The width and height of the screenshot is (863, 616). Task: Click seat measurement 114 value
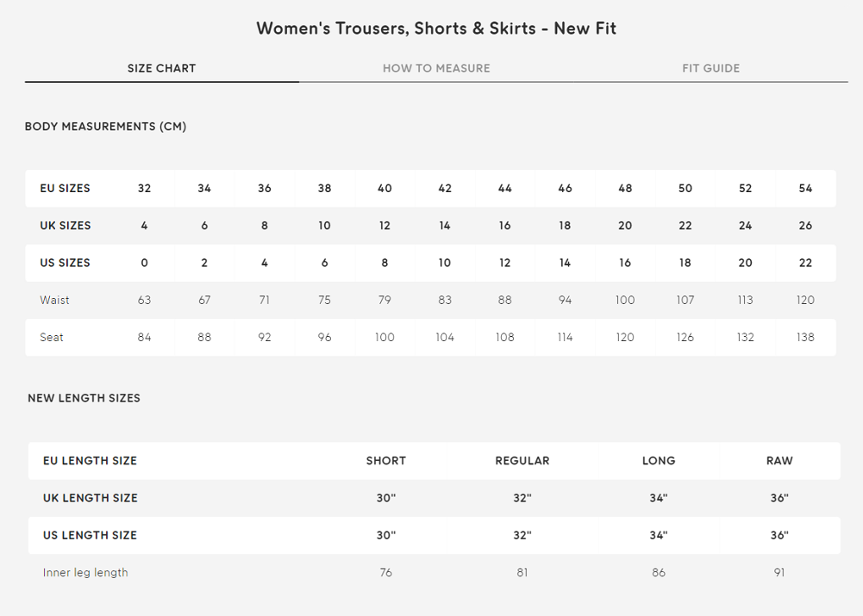(x=565, y=337)
